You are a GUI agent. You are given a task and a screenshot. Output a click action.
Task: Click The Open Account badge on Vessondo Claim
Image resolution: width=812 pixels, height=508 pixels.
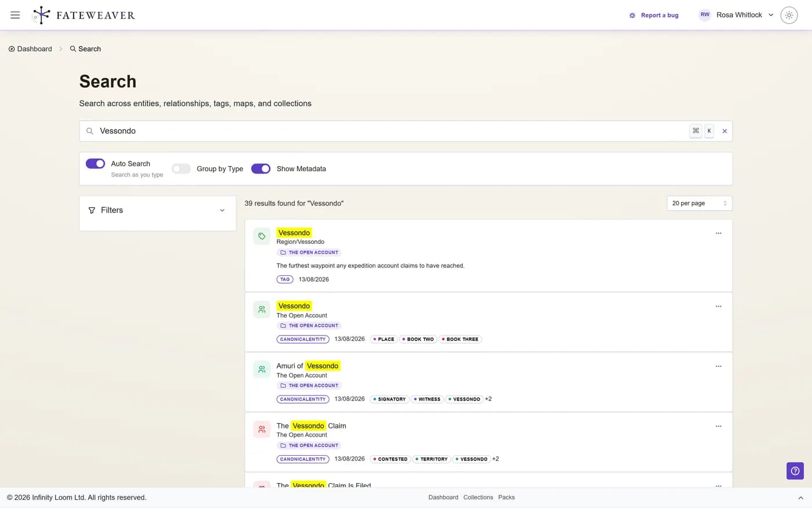(x=309, y=445)
